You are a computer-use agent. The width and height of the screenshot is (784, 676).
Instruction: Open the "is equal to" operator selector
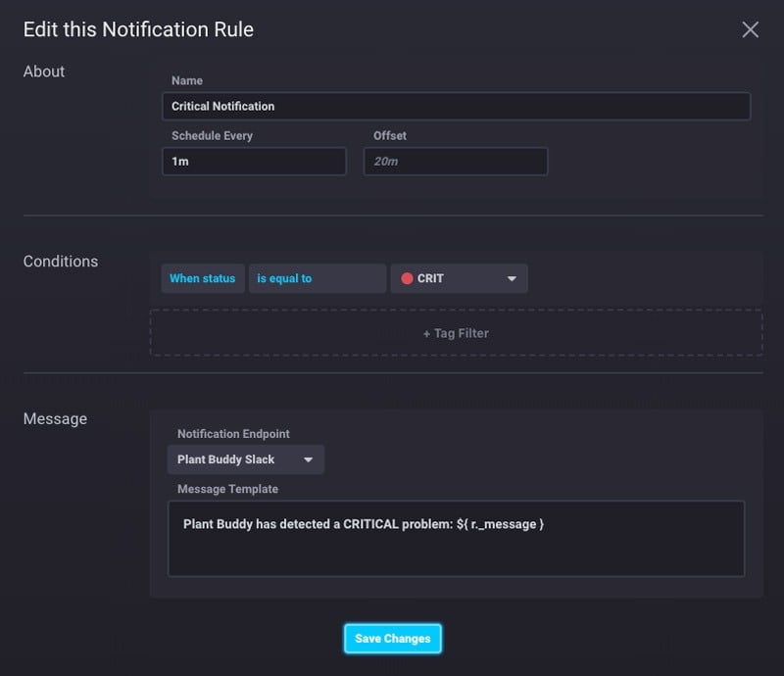coord(317,278)
